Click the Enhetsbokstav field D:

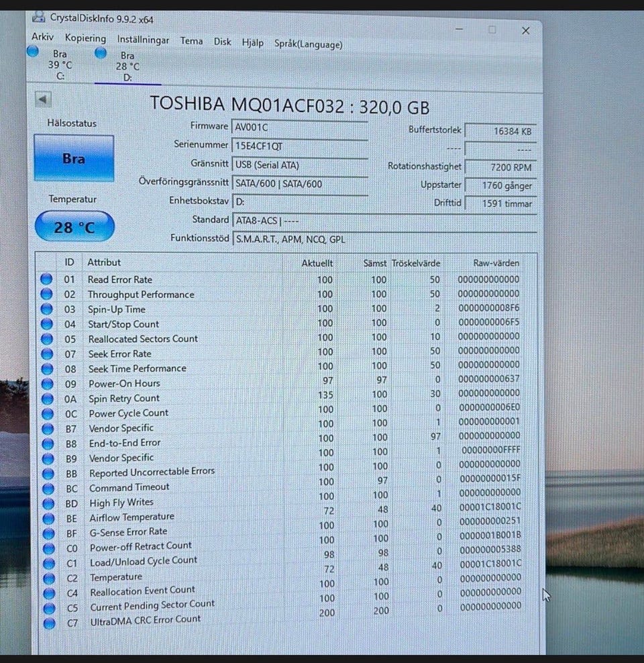point(300,202)
